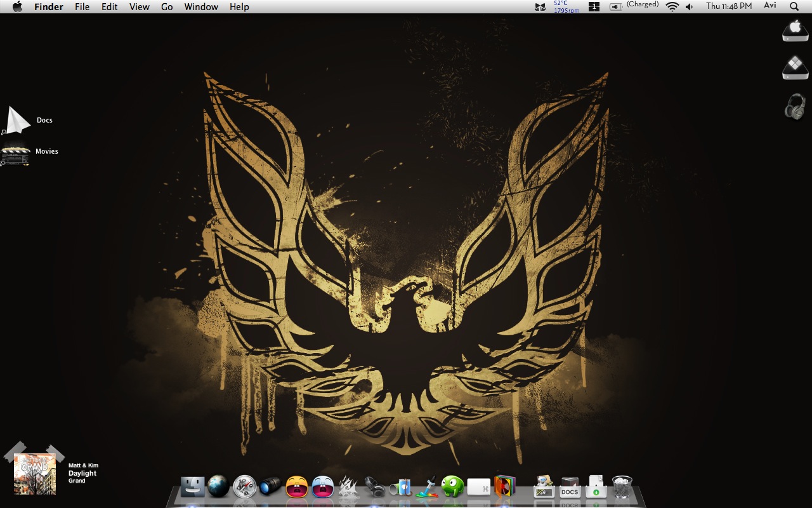Click the blue screaming face dock icon

click(323, 487)
